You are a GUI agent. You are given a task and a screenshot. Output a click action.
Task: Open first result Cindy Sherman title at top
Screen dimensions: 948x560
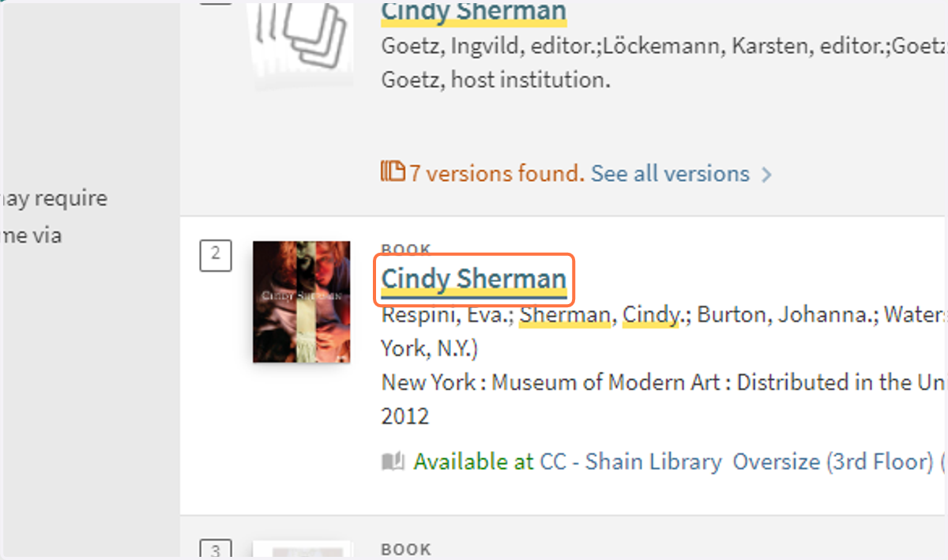pos(474,11)
